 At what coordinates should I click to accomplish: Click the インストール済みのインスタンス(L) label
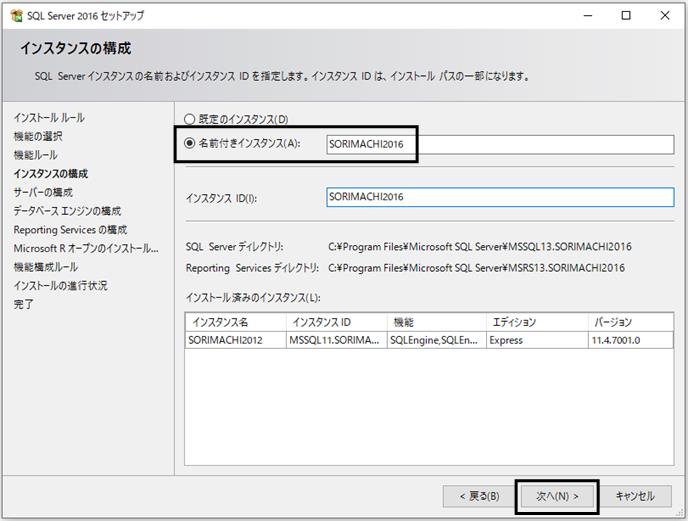[x=253, y=298]
